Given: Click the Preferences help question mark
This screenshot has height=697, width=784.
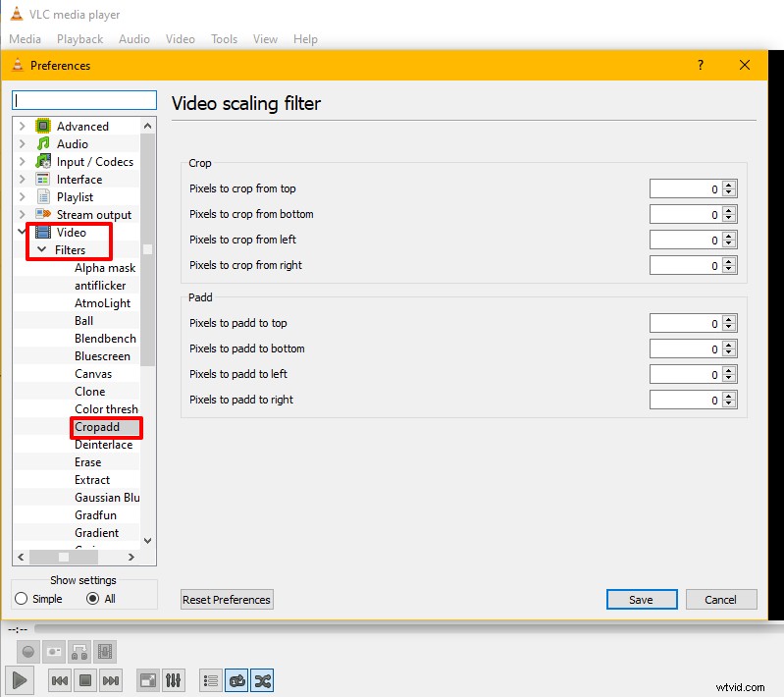Looking at the screenshot, I should click(701, 65).
